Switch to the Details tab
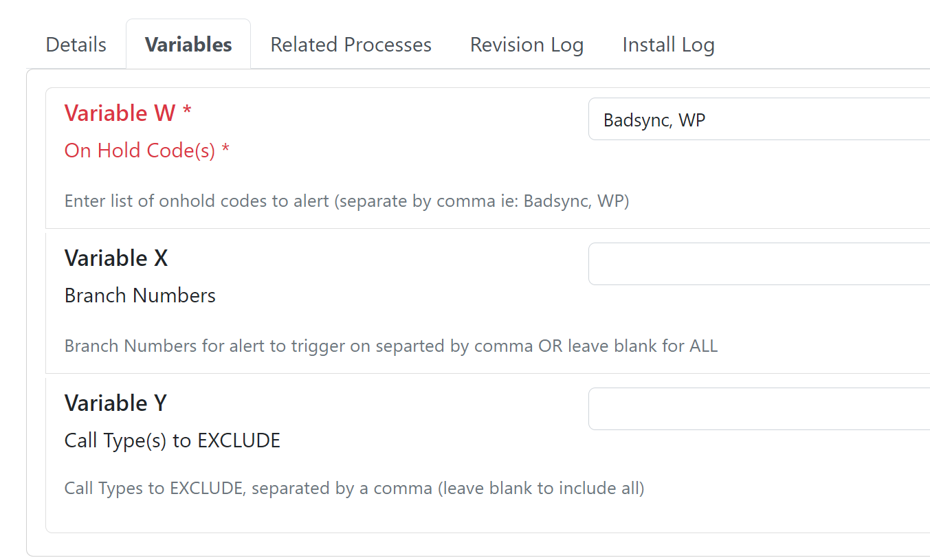Viewport: 930px width, 560px height. pos(76,45)
